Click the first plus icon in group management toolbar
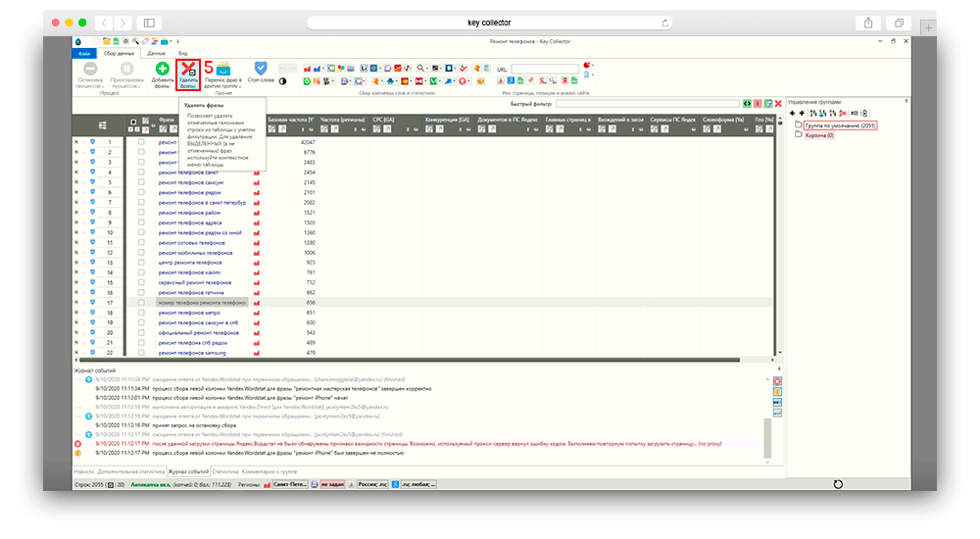Screen dimensions: 980x539 click(x=792, y=113)
